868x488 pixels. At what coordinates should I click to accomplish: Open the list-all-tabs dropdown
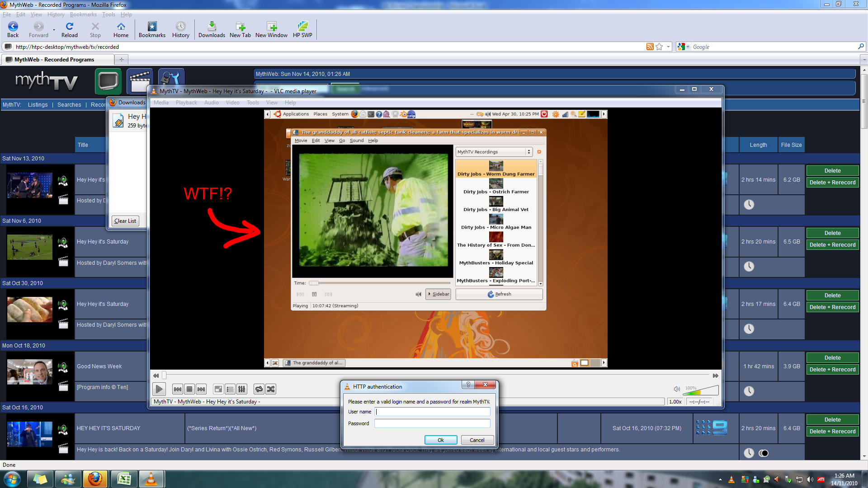(863, 59)
